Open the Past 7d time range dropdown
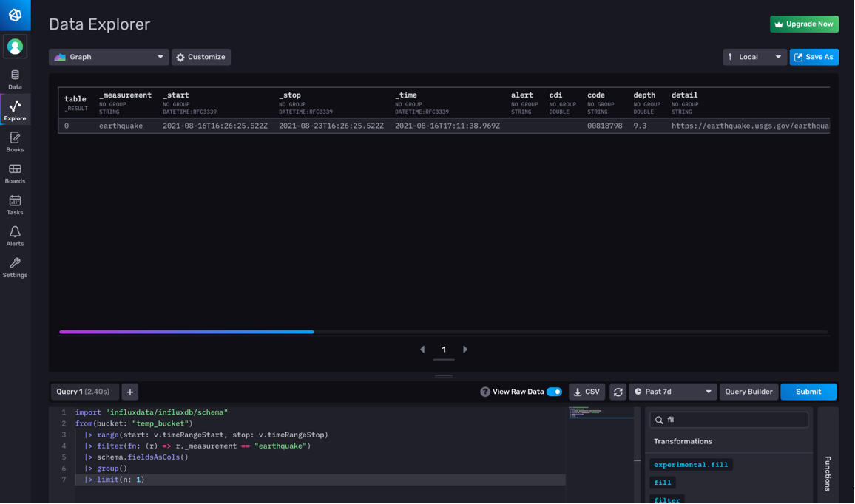855x504 pixels. pyautogui.click(x=672, y=392)
